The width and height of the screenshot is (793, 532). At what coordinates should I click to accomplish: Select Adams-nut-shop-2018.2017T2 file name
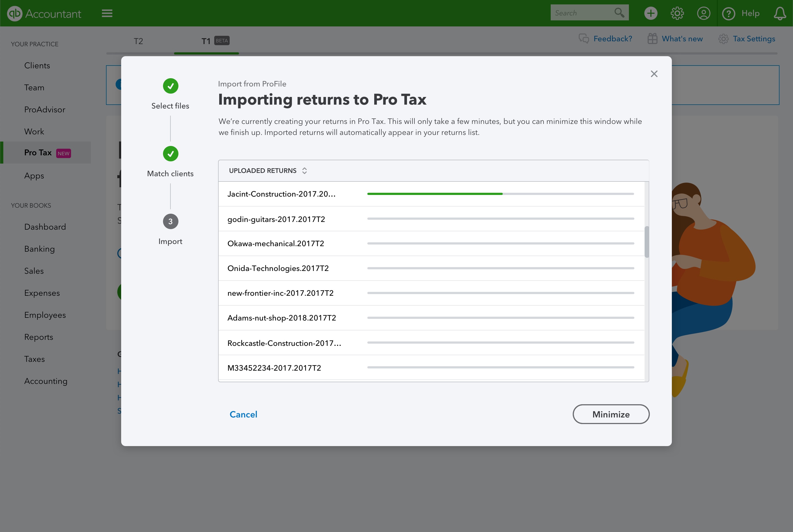point(281,318)
